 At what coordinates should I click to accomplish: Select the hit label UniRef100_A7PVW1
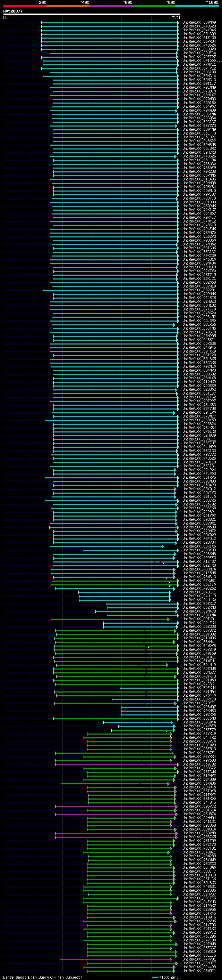(x=199, y=959)
